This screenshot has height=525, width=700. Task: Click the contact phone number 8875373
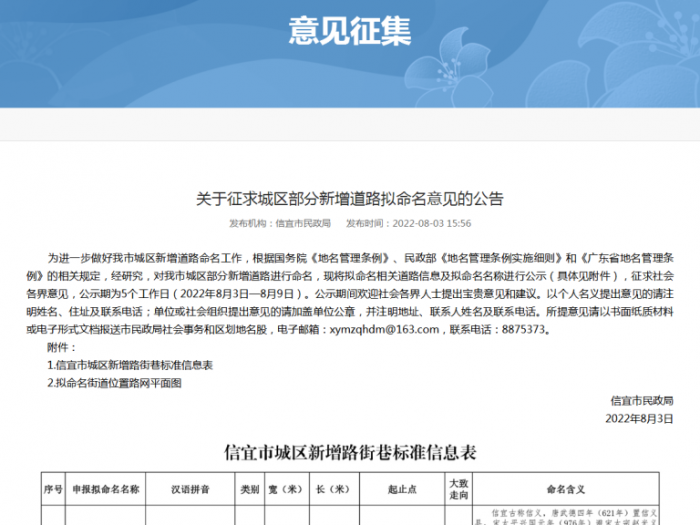point(523,329)
